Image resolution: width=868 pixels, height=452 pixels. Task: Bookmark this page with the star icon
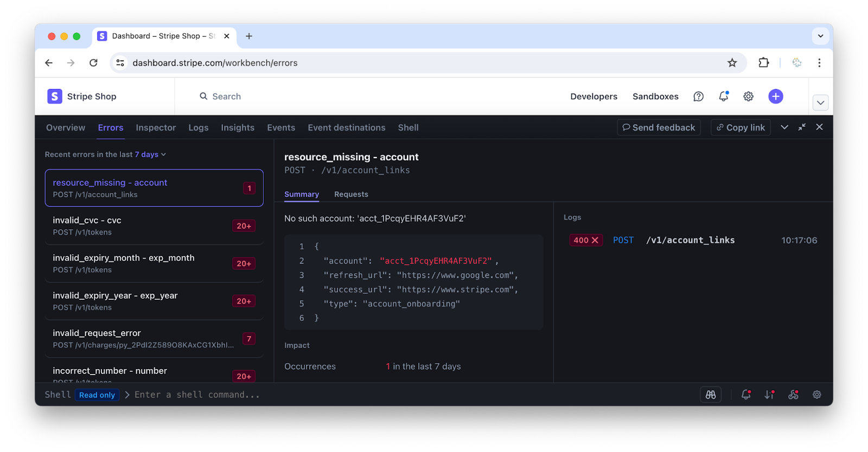pos(732,63)
